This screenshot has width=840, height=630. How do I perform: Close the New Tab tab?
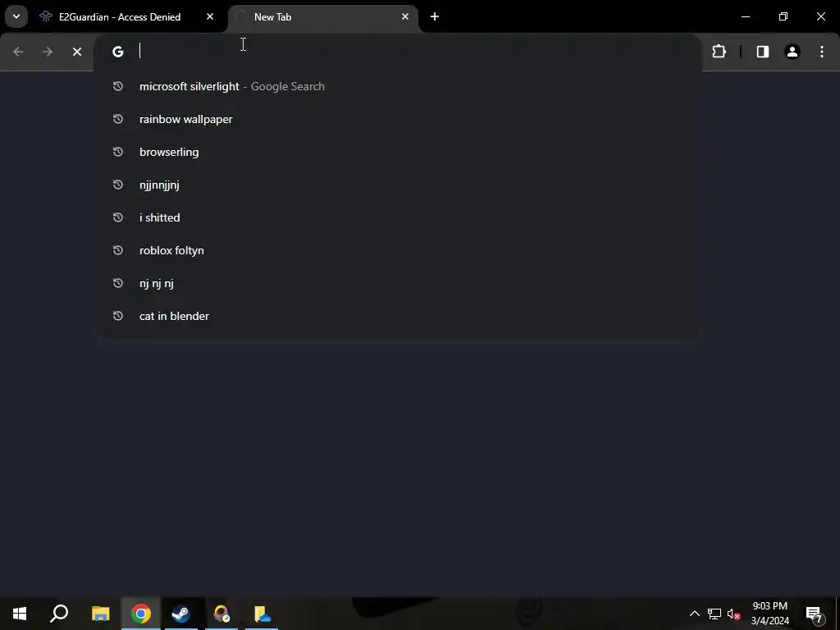[x=405, y=16]
